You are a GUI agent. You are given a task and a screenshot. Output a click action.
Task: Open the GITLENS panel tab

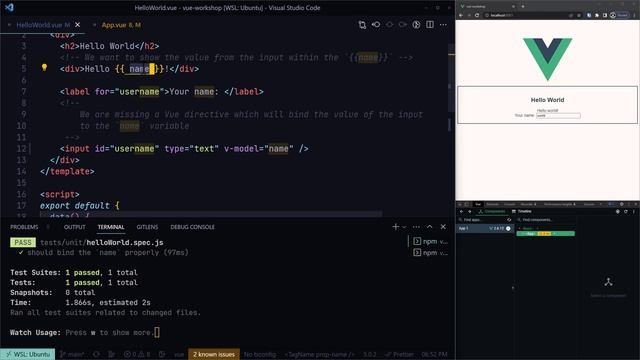coord(147,227)
